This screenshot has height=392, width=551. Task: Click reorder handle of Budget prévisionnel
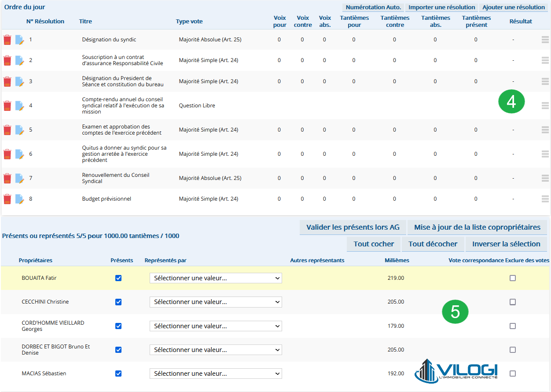coord(545,199)
